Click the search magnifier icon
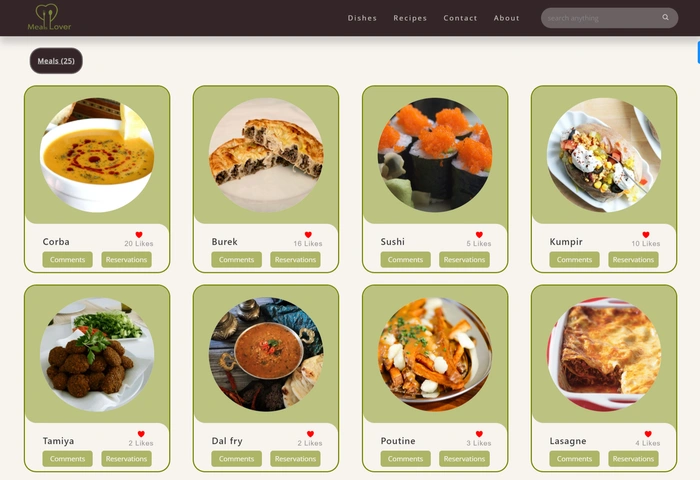Screen dimensions: 700x480 [665, 17]
